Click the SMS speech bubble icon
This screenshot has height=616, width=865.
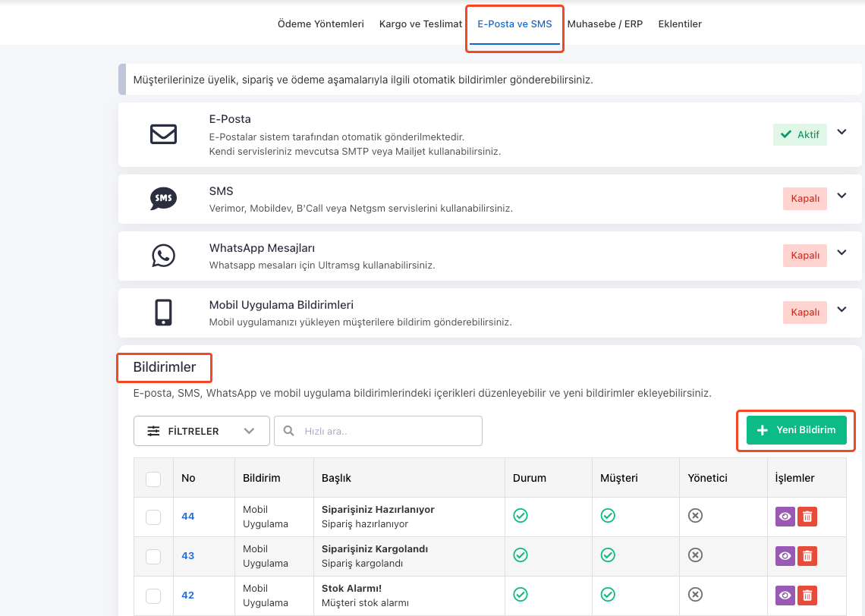tap(163, 199)
